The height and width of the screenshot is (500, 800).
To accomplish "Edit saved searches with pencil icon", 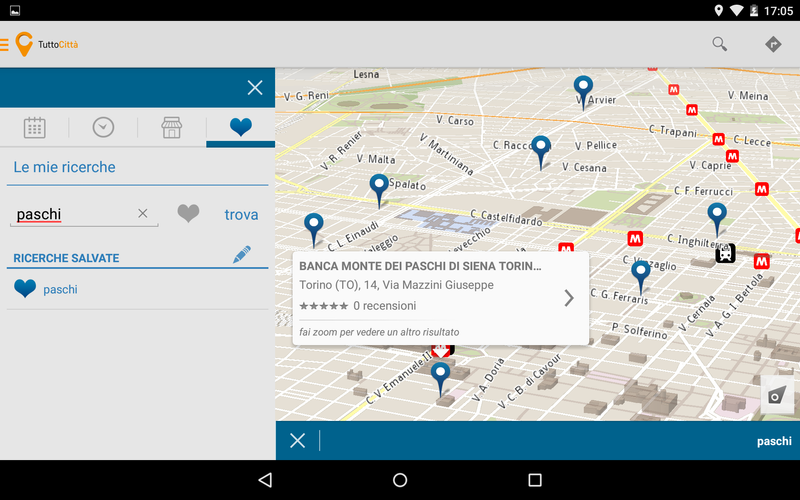I will [x=241, y=254].
